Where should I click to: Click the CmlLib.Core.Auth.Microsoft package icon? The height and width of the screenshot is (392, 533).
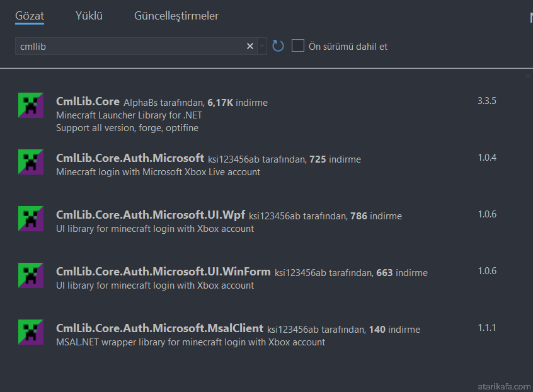click(31, 162)
